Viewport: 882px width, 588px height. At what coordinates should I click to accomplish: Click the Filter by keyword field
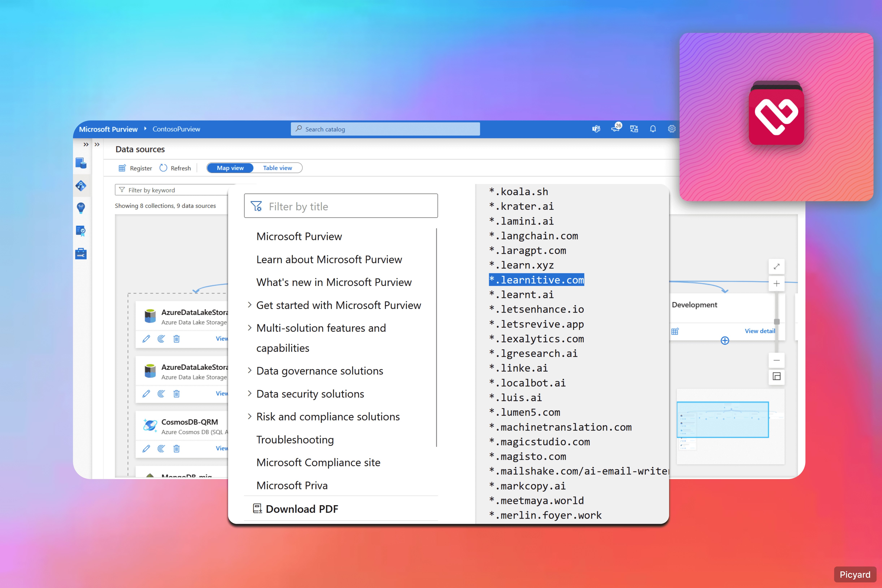coord(172,190)
